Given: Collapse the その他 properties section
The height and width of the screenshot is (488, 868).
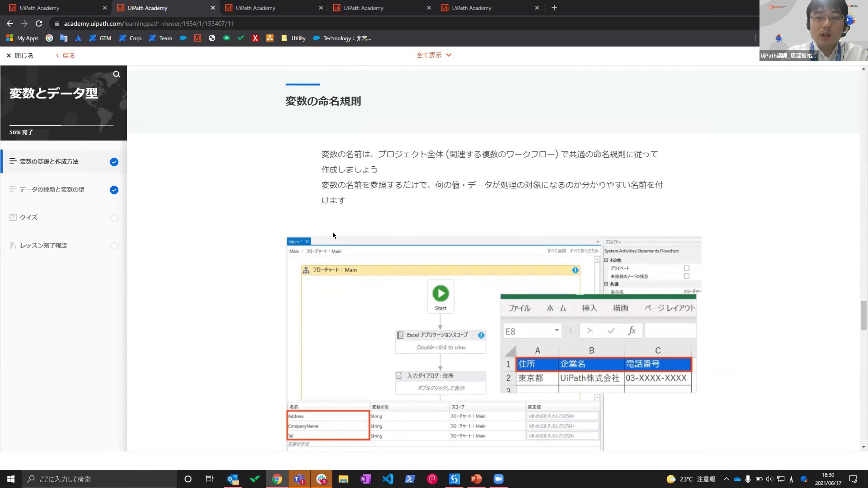Looking at the screenshot, I should click(x=606, y=260).
